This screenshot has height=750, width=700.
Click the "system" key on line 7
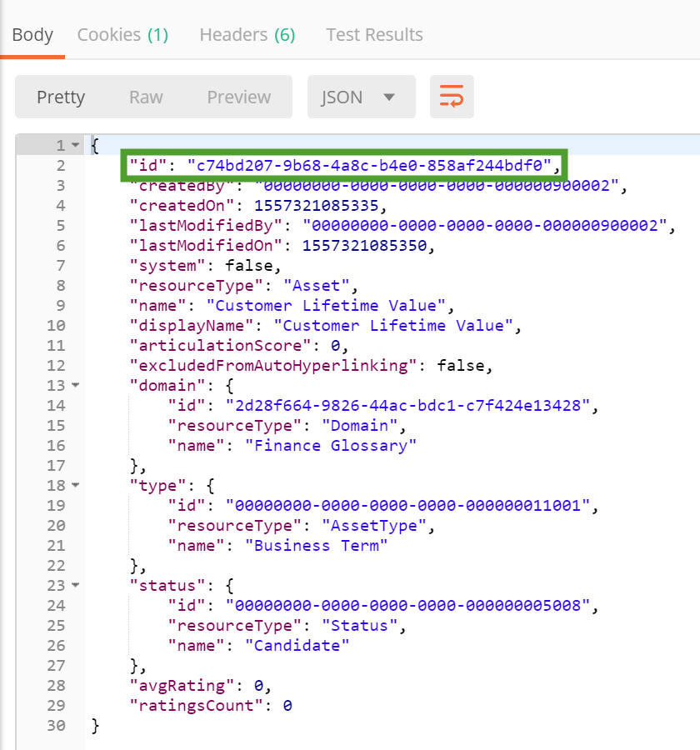167,266
